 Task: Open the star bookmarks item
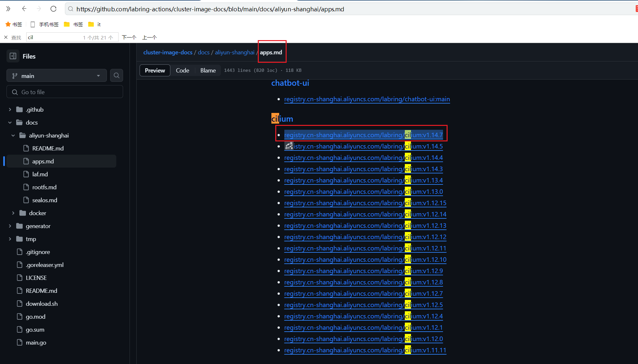14,24
